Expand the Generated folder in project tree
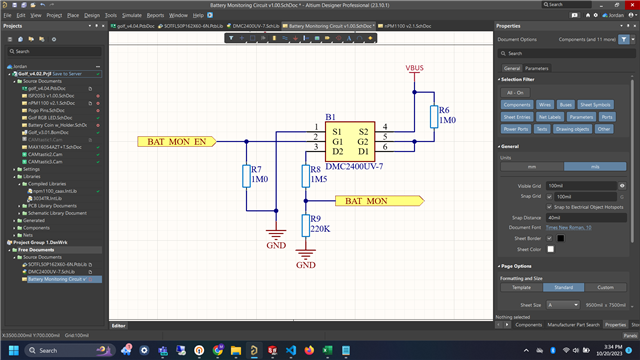640x360 pixels. (x=14, y=220)
